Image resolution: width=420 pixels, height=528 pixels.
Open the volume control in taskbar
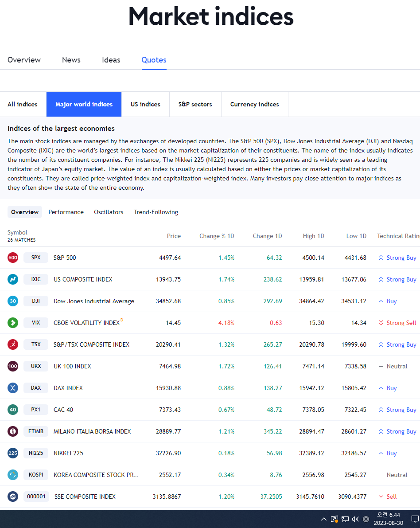coord(355,519)
